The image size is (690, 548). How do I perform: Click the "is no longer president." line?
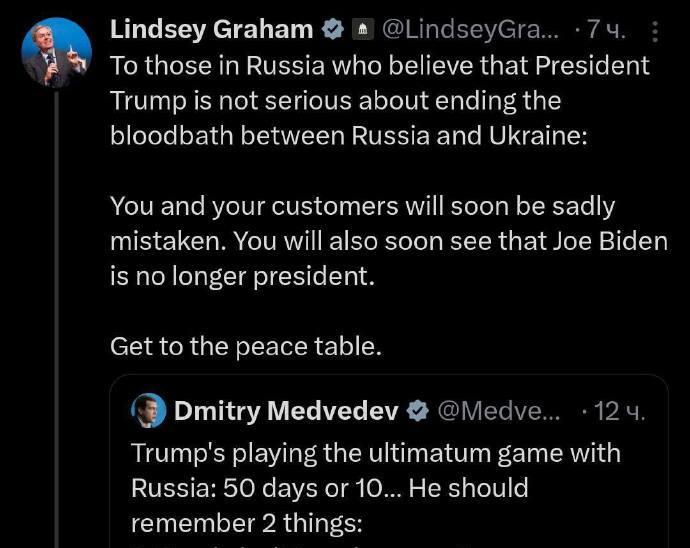241,276
